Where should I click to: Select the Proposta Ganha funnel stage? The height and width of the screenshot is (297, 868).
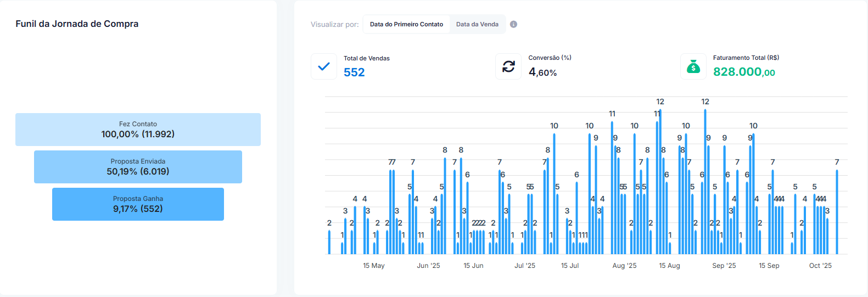click(138, 204)
